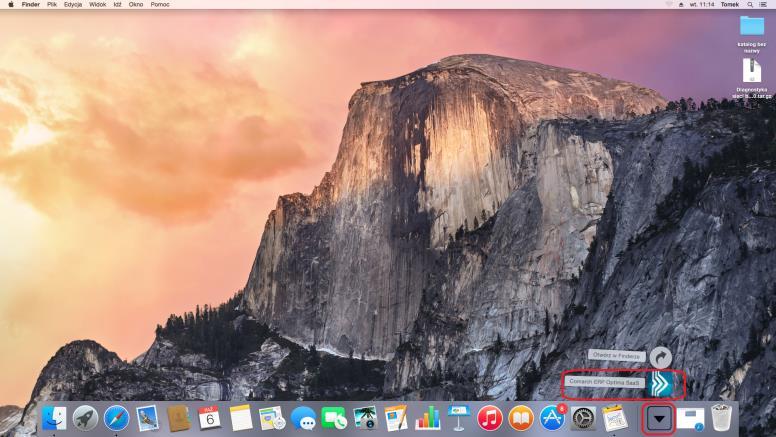Open green FaceTime icon in Dock
The height and width of the screenshot is (437, 776).
pyautogui.click(x=334, y=418)
